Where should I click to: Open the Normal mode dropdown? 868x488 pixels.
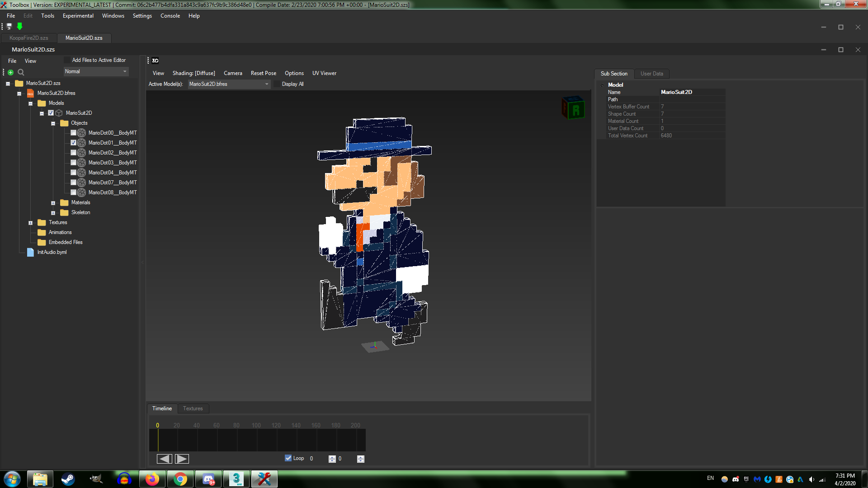pyautogui.click(x=96, y=71)
